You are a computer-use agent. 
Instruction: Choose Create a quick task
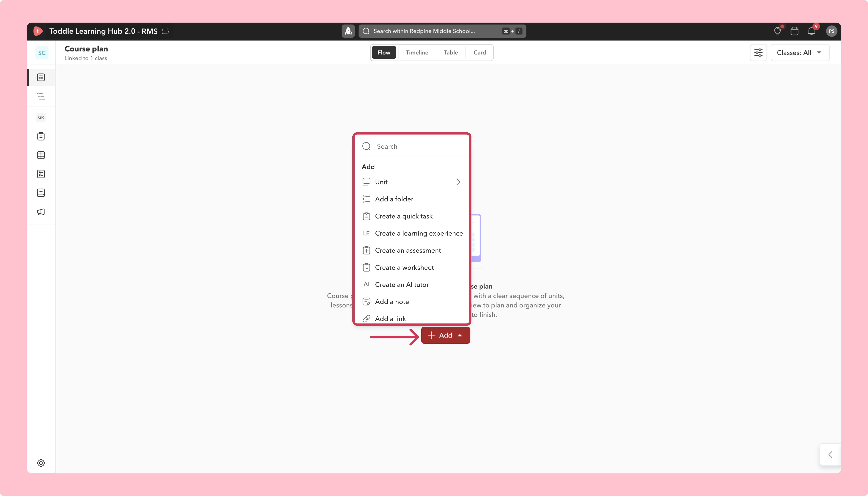412,216
